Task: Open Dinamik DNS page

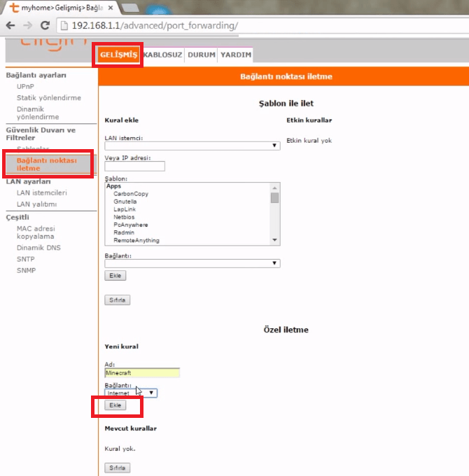Action: [38, 248]
